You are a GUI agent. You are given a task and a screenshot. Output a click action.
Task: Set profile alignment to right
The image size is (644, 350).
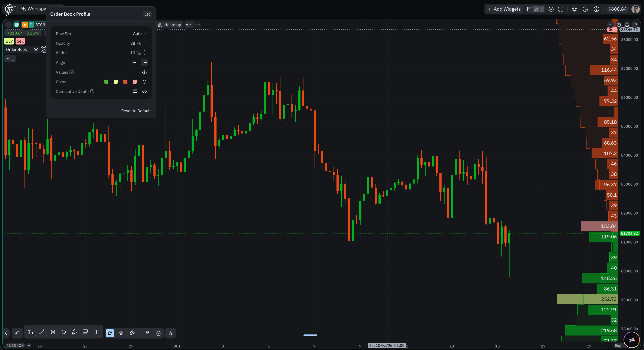click(144, 62)
